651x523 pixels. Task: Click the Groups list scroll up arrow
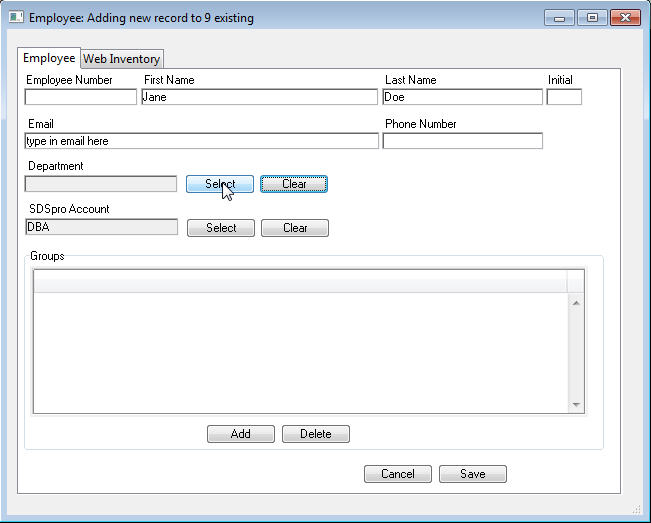576,302
